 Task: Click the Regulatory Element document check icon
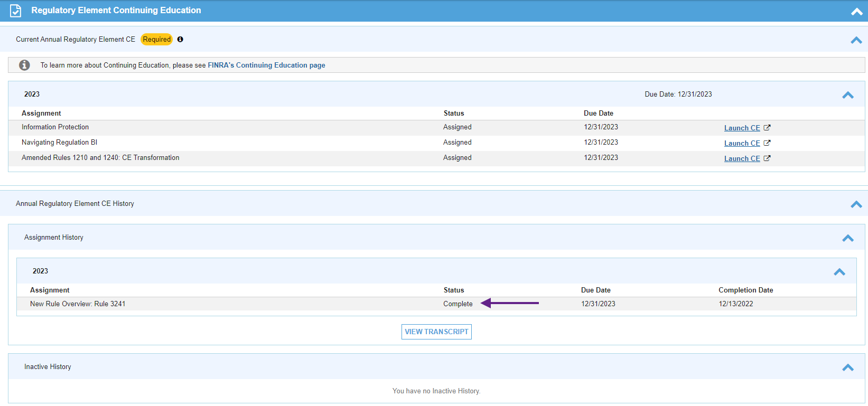point(16,11)
